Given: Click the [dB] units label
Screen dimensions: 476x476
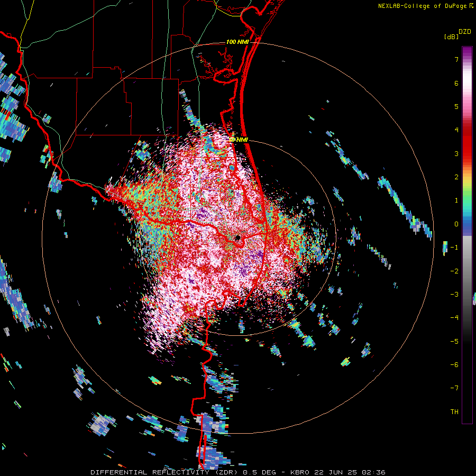Looking at the screenshot, I should click(x=451, y=37).
